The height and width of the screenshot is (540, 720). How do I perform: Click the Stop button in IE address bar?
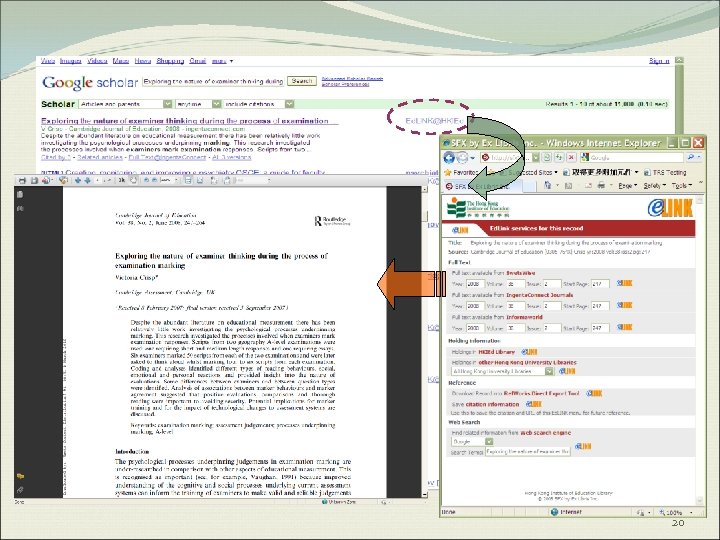coord(571,158)
